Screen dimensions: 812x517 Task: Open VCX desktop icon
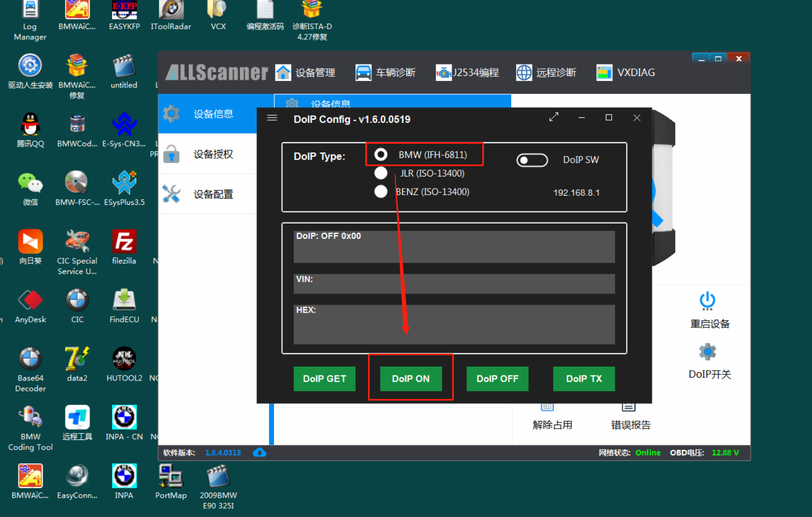[218, 15]
